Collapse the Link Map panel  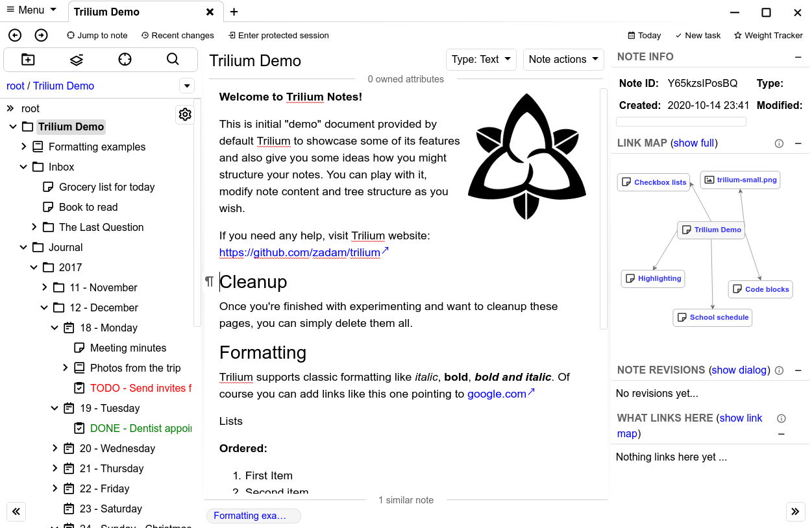(798, 143)
